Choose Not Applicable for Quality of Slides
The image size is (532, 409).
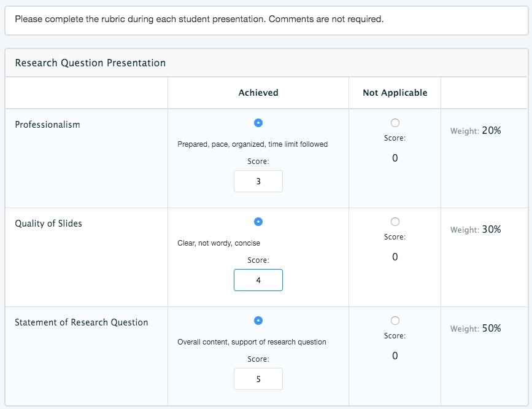[395, 222]
